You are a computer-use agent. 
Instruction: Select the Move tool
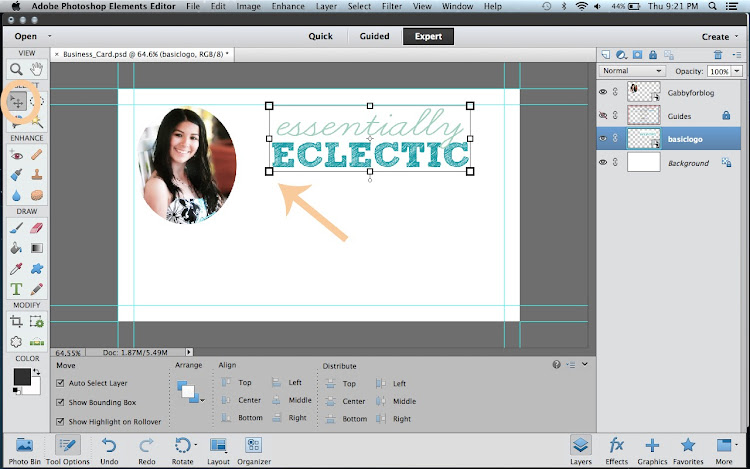[17, 101]
